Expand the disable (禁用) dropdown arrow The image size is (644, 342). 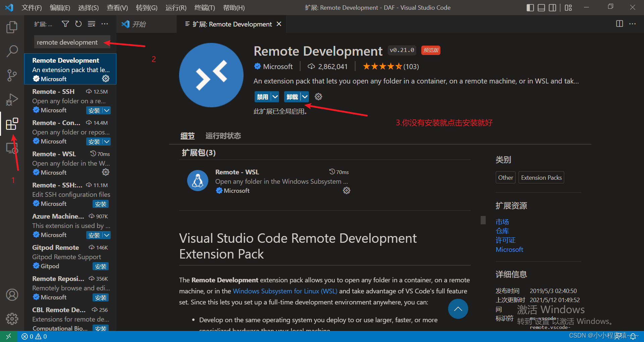(275, 97)
